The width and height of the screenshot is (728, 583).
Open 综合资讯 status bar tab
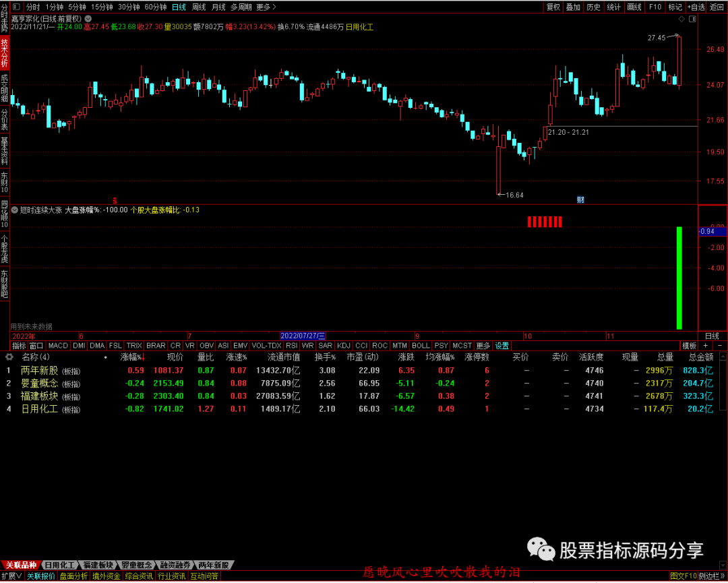tap(139, 576)
